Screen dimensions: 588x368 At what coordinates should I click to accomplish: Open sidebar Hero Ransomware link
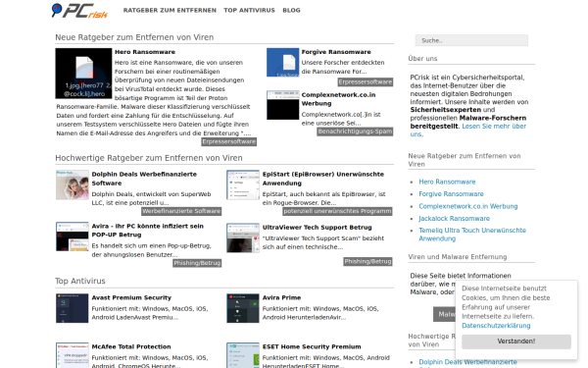[447, 183]
